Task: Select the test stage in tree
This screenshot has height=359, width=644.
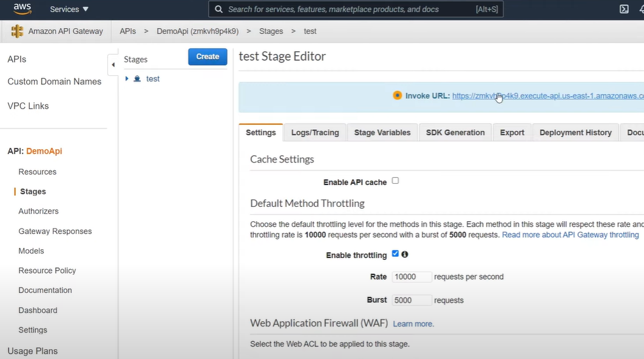Action: point(153,79)
